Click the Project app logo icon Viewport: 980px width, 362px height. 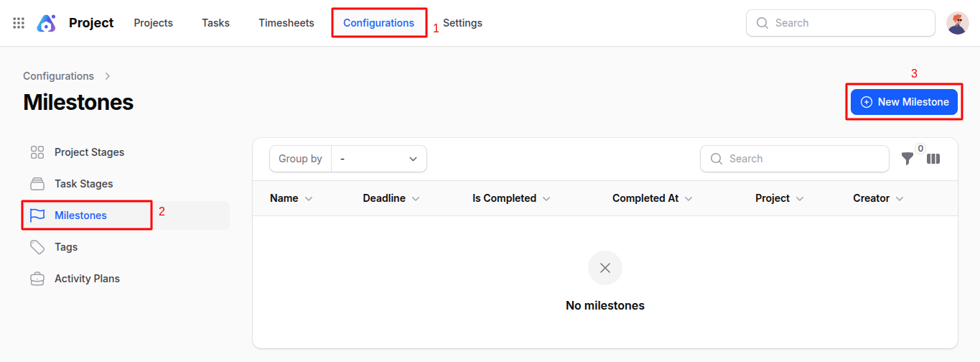[47, 23]
